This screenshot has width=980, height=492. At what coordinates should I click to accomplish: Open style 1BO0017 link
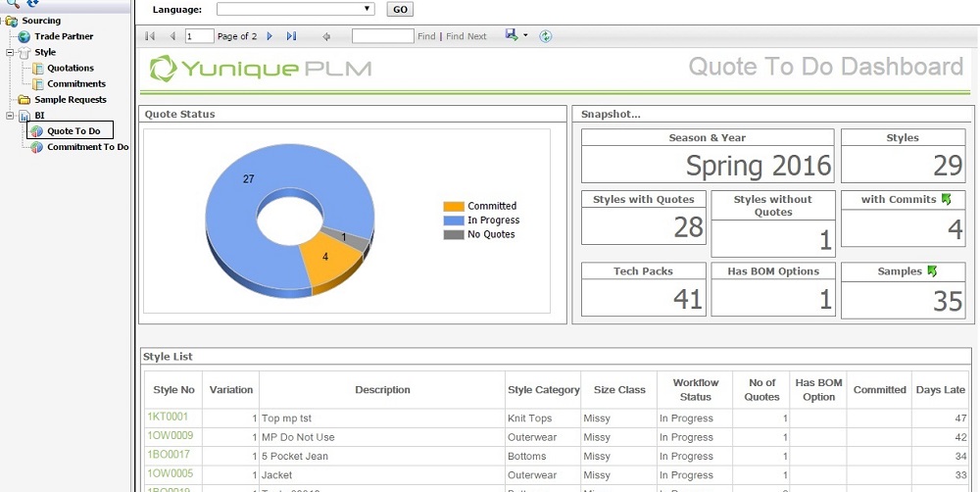pyautogui.click(x=169, y=455)
